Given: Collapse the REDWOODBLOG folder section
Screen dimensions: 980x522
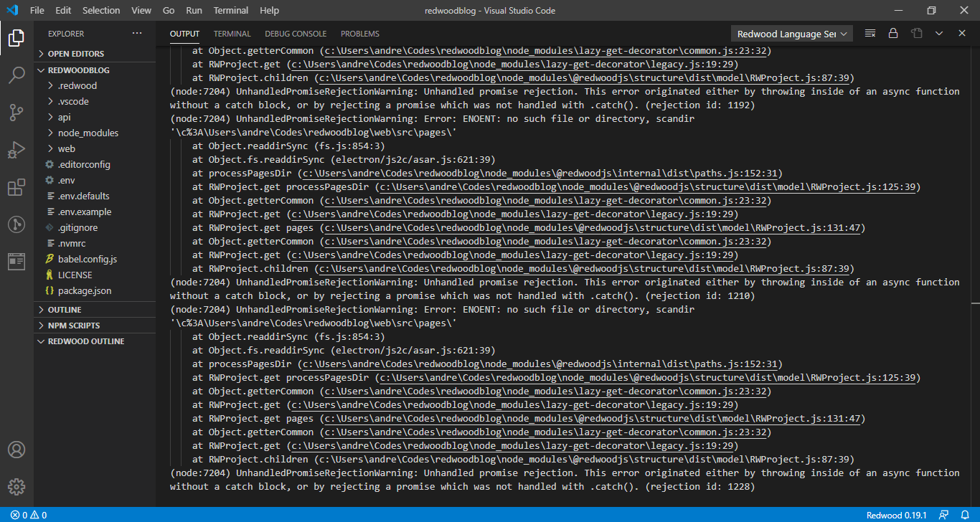Looking at the screenshot, I should click(x=95, y=70).
